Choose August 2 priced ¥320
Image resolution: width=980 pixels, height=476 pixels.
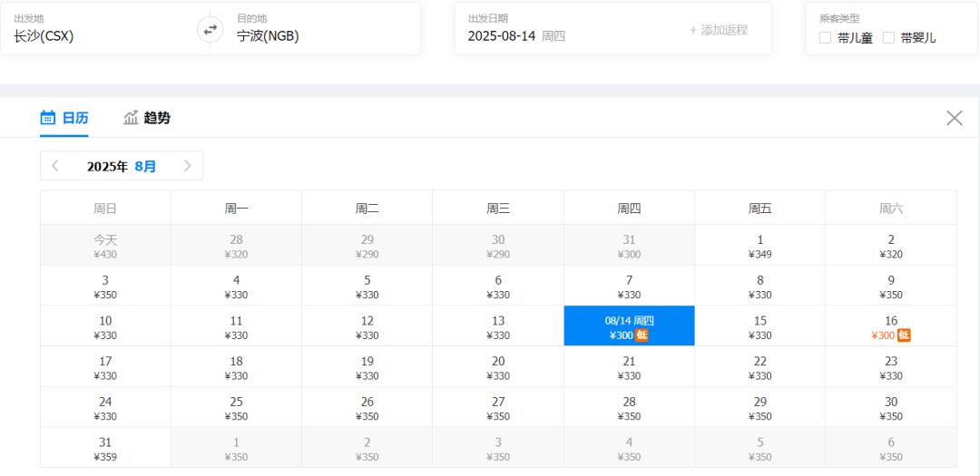[x=891, y=245]
